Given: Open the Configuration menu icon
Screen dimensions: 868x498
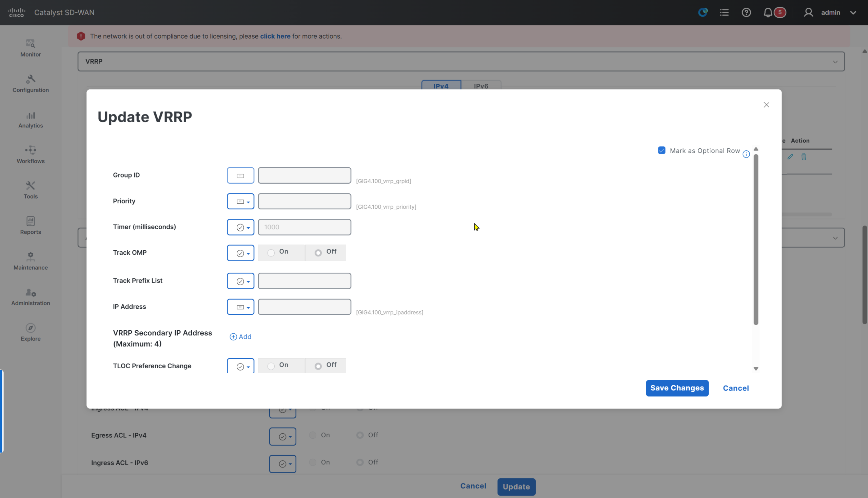Looking at the screenshot, I should tap(31, 79).
